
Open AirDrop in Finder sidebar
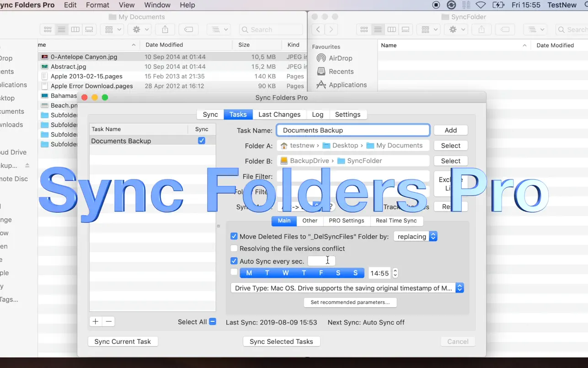click(x=340, y=58)
